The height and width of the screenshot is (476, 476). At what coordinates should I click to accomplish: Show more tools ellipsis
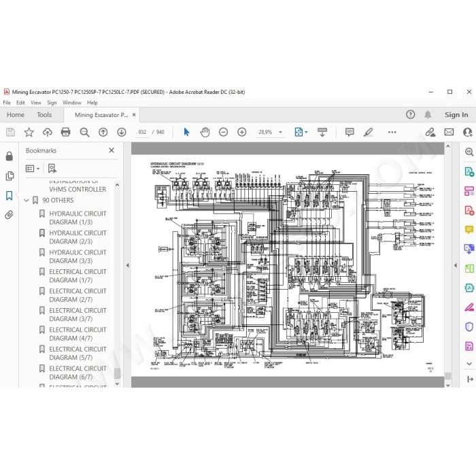click(x=392, y=132)
